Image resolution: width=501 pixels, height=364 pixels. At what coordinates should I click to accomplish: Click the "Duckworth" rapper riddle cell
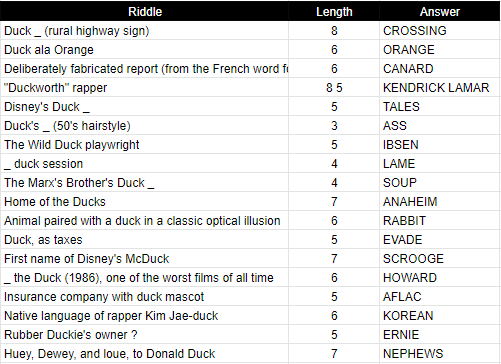(145, 88)
